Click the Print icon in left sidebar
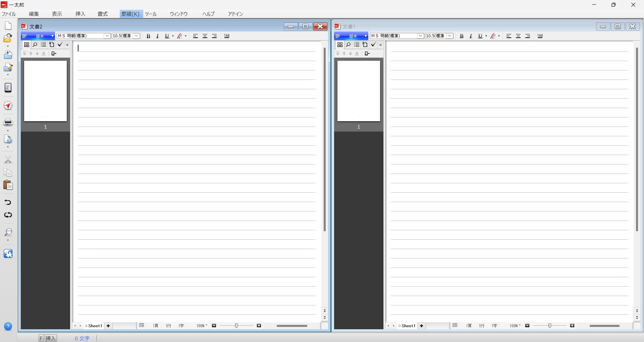 [x=8, y=122]
